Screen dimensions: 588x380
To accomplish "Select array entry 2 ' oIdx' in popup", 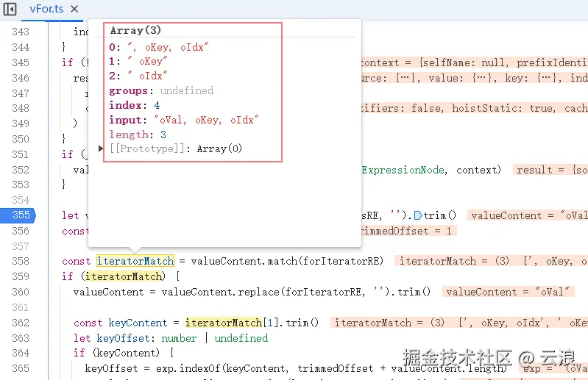I will point(138,76).
